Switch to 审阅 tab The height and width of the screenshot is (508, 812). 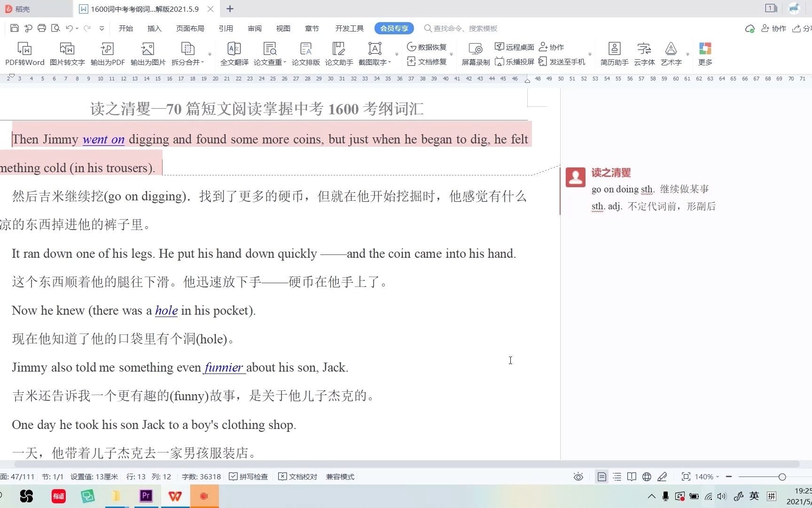coord(255,28)
